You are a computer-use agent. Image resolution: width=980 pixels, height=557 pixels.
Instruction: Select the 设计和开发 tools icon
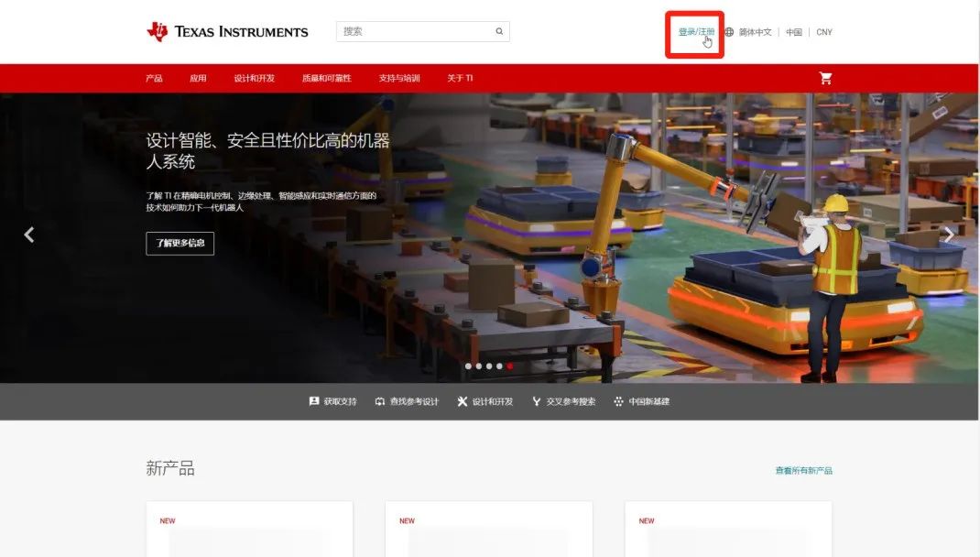coord(463,400)
